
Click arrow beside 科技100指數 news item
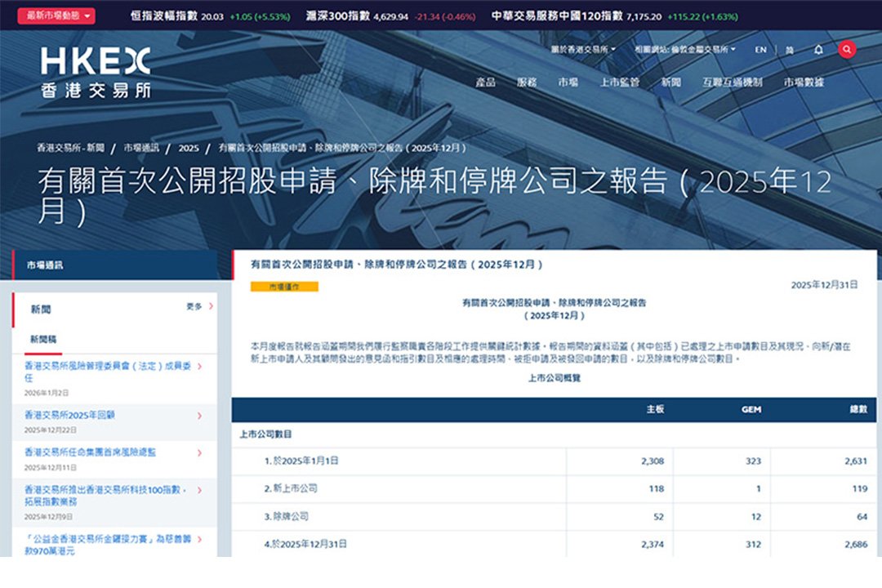(200, 490)
